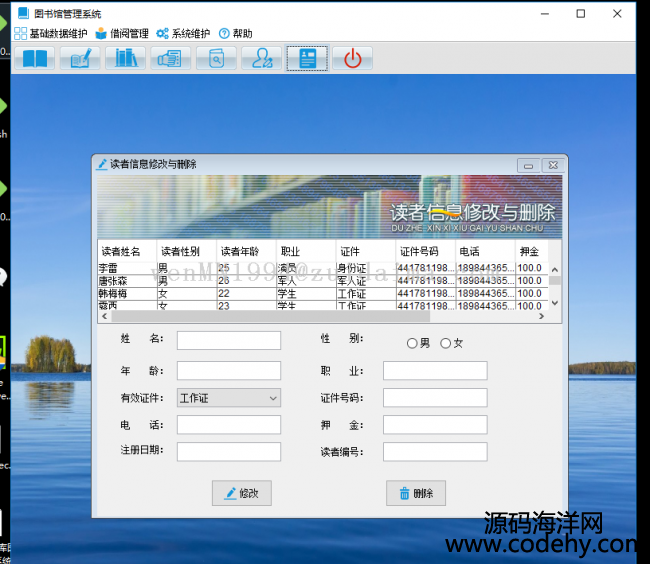Click the red power exit icon

[x=352, y=58]
